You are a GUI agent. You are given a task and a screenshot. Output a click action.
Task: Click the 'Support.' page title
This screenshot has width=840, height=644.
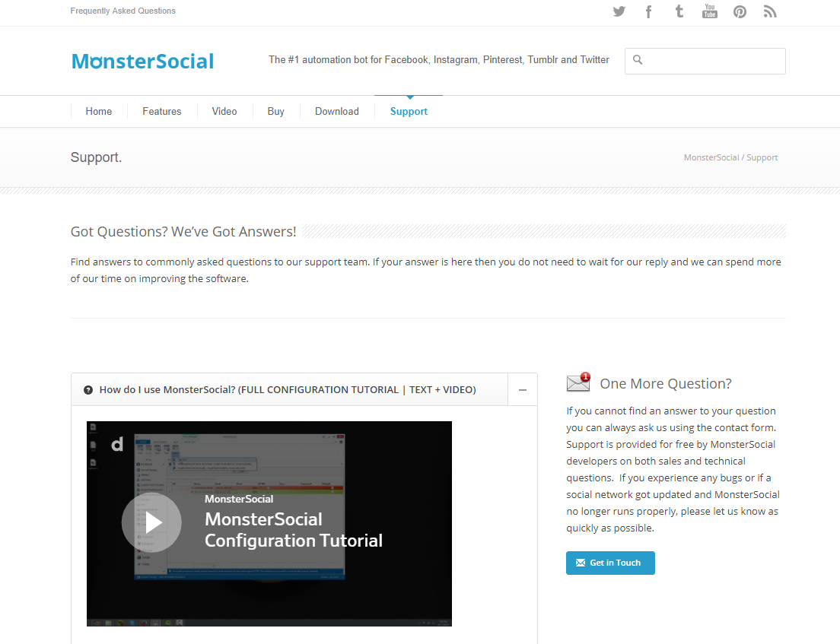tap(96, 157)
